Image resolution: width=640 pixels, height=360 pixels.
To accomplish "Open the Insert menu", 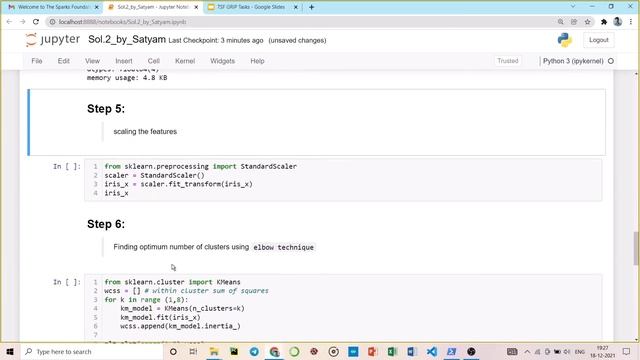I will 124,61.
